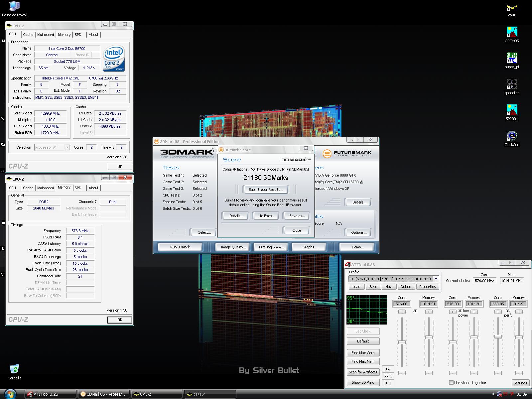Click the 2D Core clock slider handle
Viewport: 532px width, 399px height.
pos(402,342)
